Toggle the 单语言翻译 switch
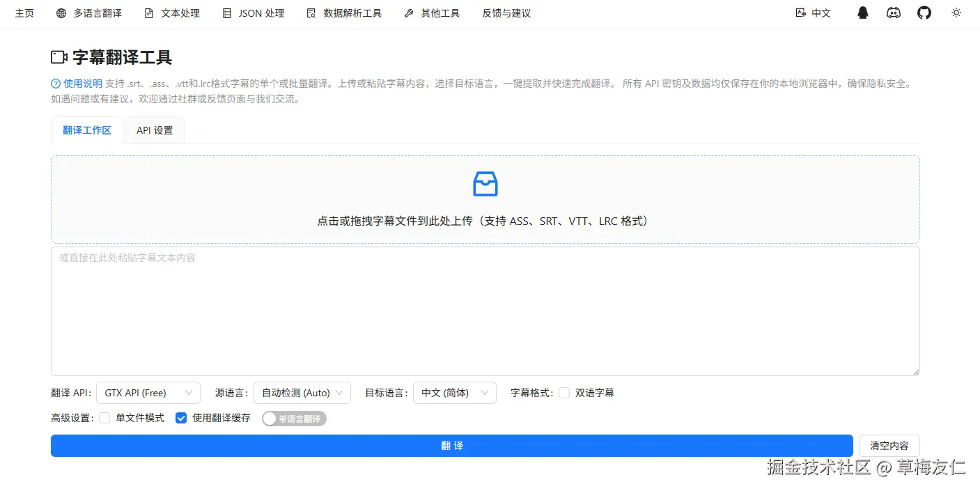Screen dimensions: 980x491 pyautogui.click(x=294, y=419)
